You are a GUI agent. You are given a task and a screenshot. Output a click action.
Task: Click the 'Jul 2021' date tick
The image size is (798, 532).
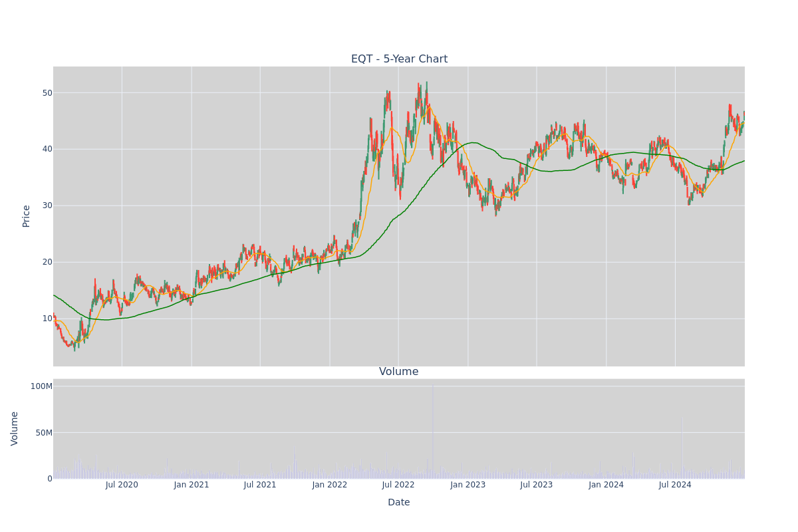(x=260, y=485)
